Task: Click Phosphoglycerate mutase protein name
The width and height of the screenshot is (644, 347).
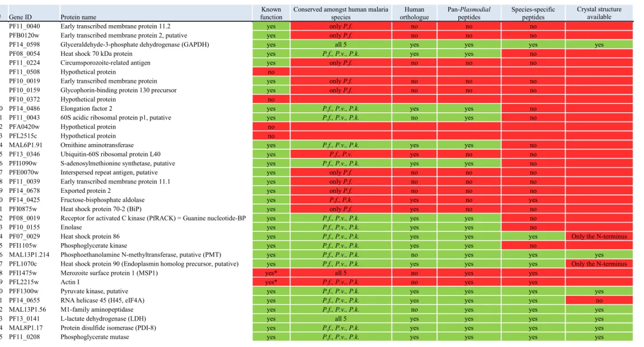Action: coord(95,337)
